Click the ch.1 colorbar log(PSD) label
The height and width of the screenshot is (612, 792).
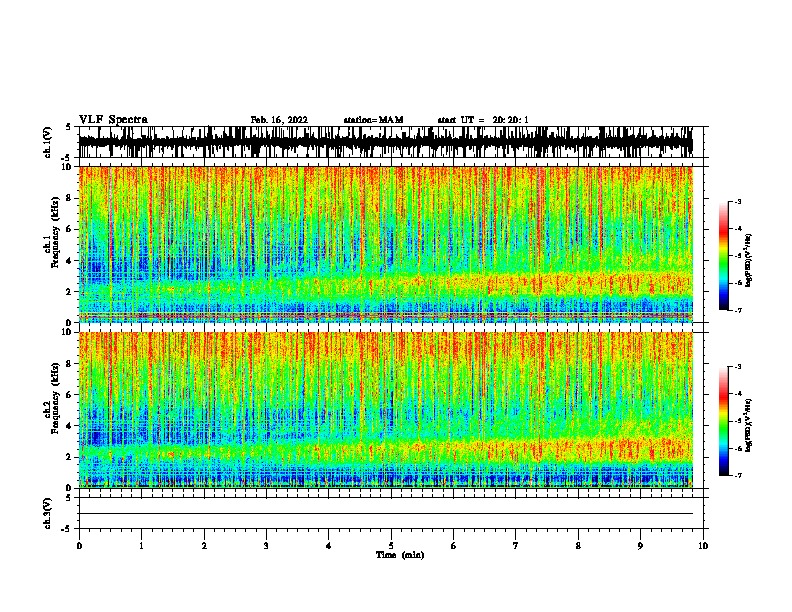(x=748, y=261)
